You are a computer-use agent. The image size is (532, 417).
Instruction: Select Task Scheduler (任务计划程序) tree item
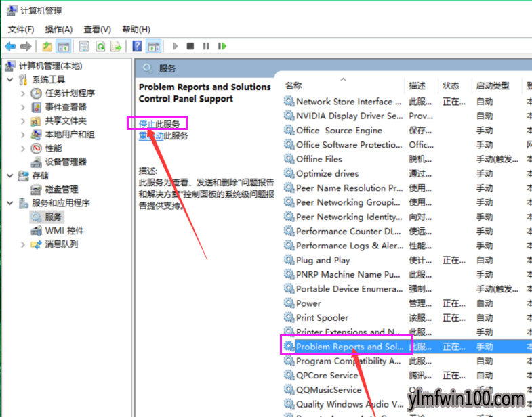coord(70,93)
